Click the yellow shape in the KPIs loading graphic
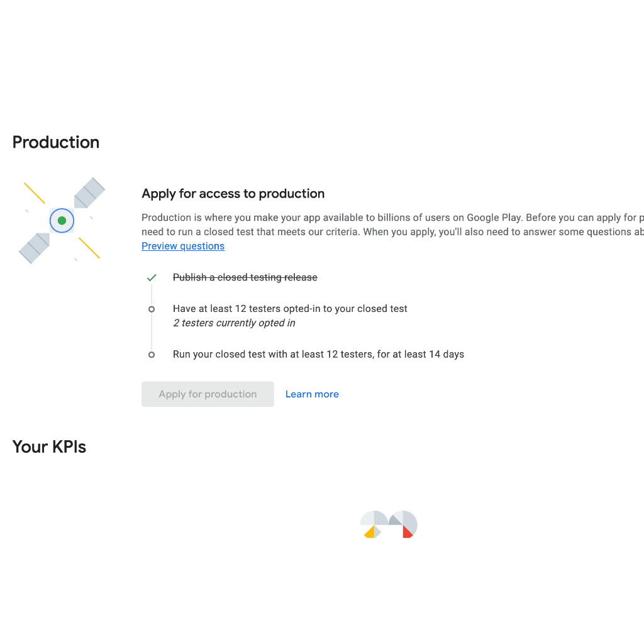644x644 pixels. click(370, 533)
